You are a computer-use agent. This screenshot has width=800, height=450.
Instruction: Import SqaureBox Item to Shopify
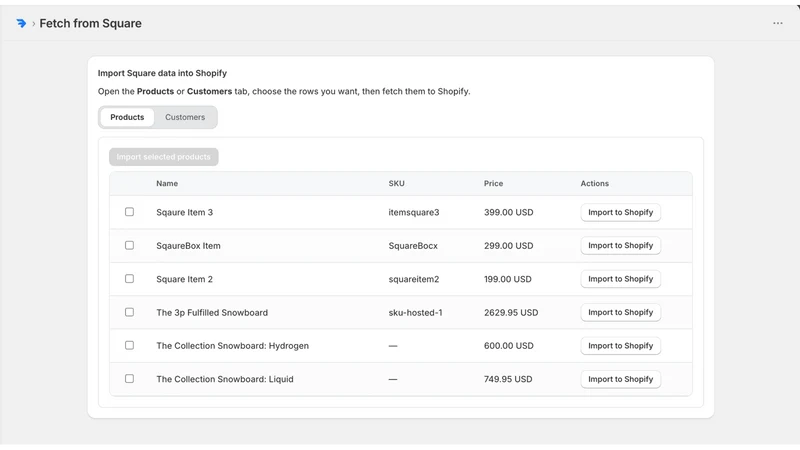coord(620,245)
